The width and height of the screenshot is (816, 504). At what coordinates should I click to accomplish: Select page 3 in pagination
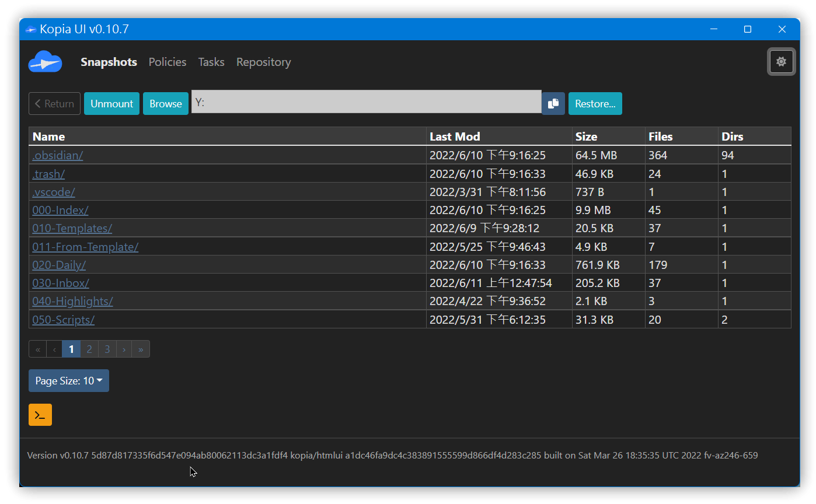tap(107, 349)
